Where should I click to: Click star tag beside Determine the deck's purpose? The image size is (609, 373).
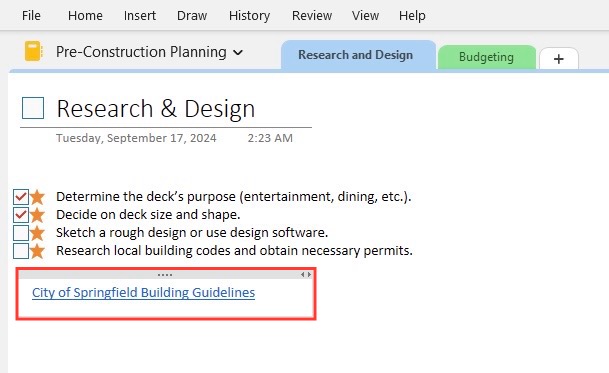37,197
